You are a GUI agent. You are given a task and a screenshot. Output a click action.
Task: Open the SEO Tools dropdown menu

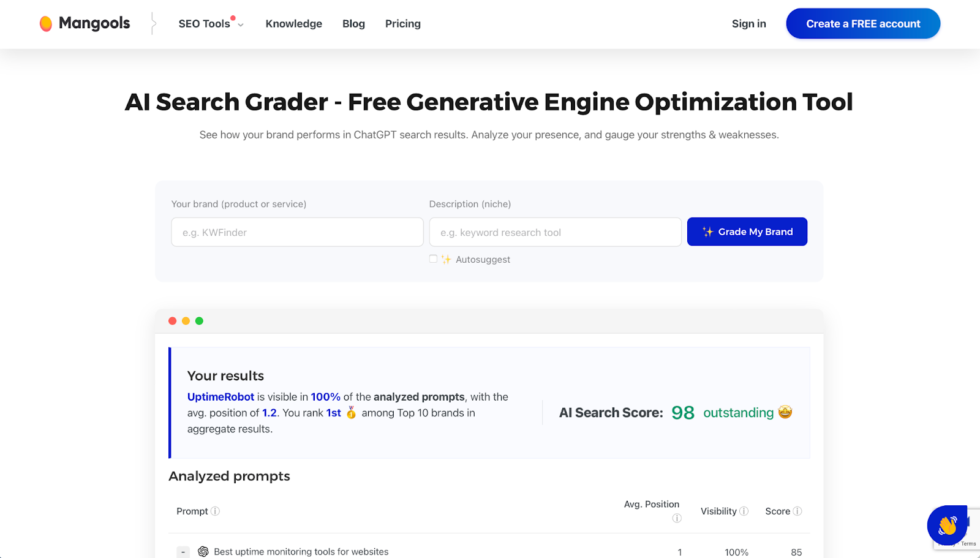(x=211, y=24)
